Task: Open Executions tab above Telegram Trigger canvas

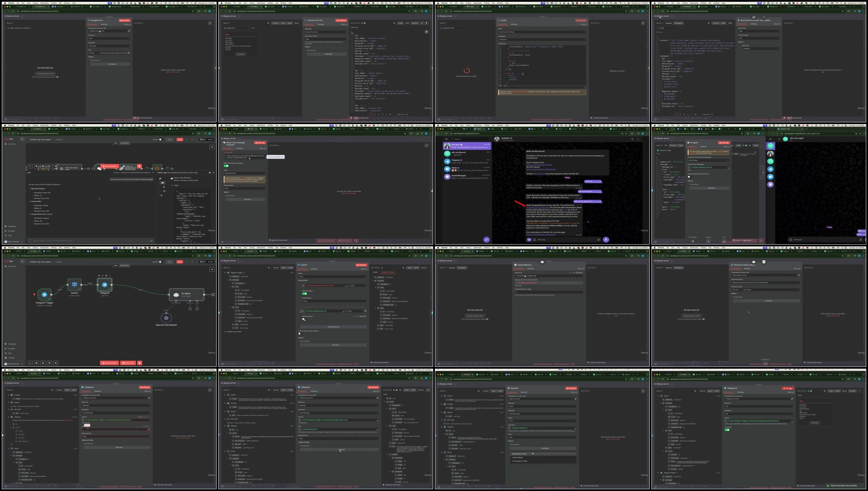Action: pos(125,265)
